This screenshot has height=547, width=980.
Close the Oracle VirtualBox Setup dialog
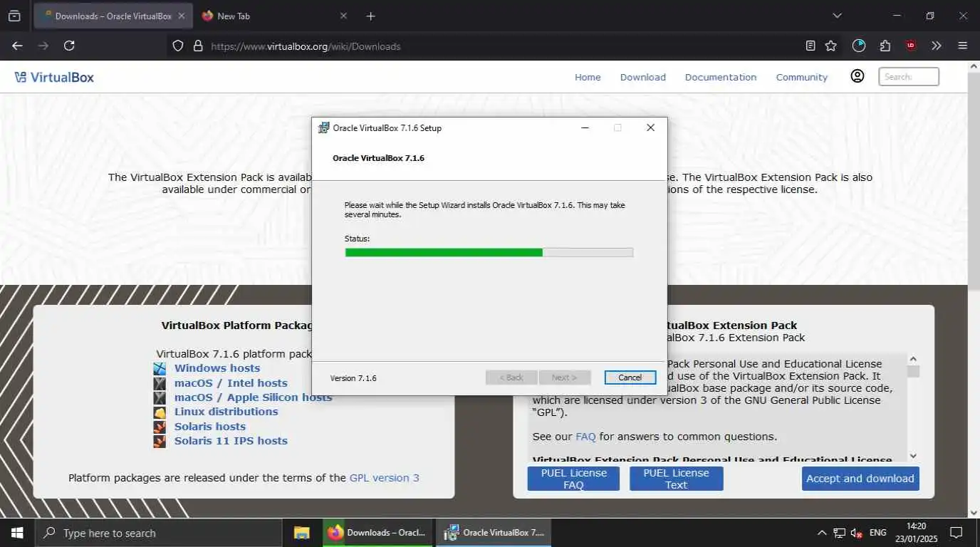(x=650, y=127)
